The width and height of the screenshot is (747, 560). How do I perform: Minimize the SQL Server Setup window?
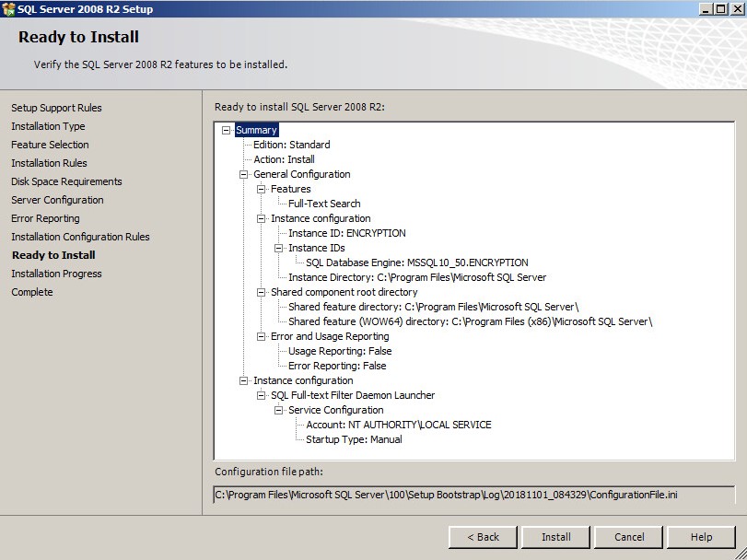[706, 9]
